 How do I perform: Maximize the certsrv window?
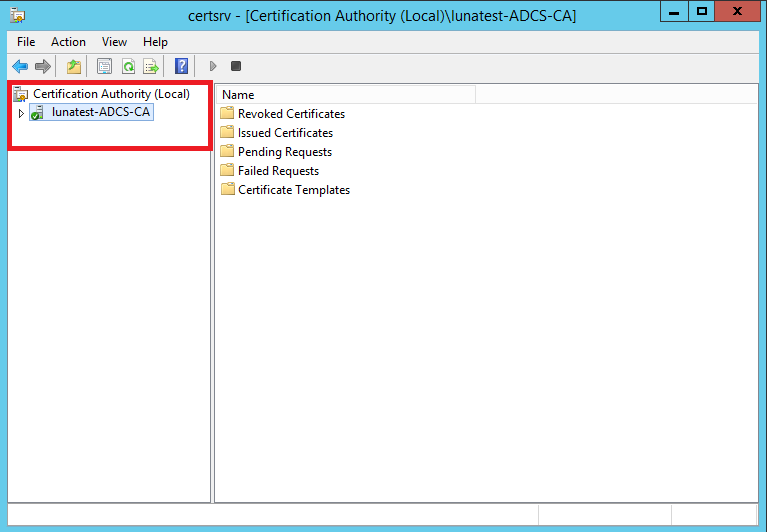[x=701, y=11]
